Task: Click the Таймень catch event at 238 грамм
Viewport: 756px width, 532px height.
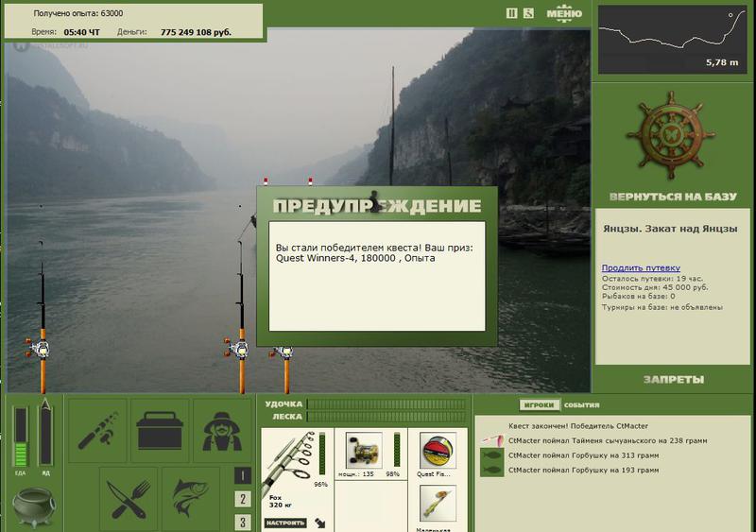Action: click(x=608, y=440)
